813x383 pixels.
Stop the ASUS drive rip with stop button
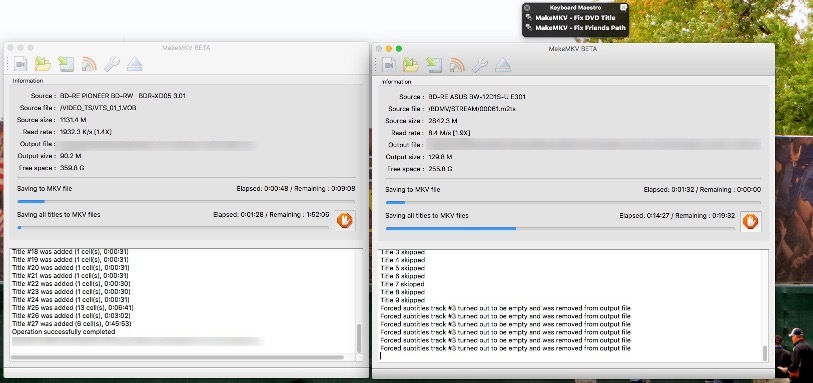(750, 222)
